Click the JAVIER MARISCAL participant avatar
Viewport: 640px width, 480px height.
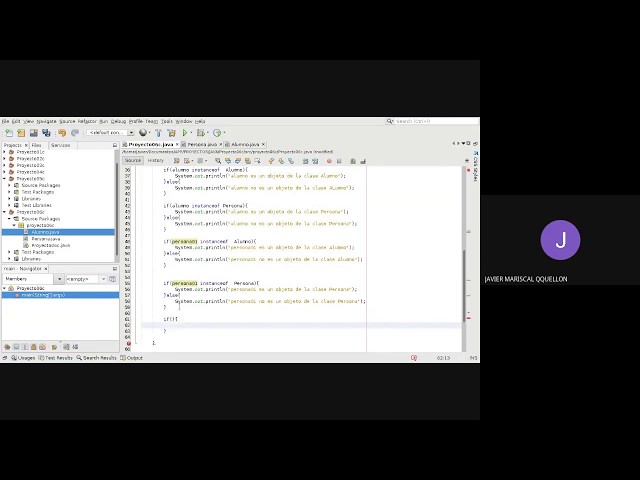pyautogui.click(x=560, y=240)
